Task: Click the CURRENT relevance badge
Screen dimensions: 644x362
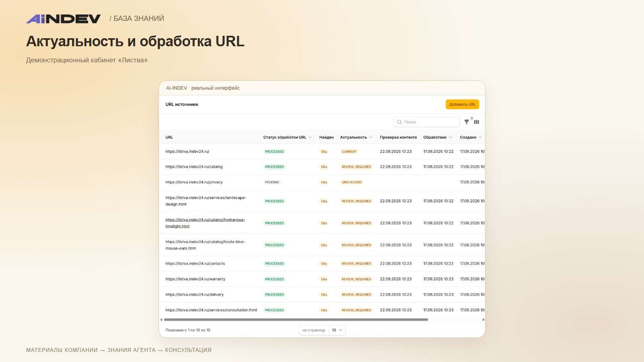Action: (349, 152)
